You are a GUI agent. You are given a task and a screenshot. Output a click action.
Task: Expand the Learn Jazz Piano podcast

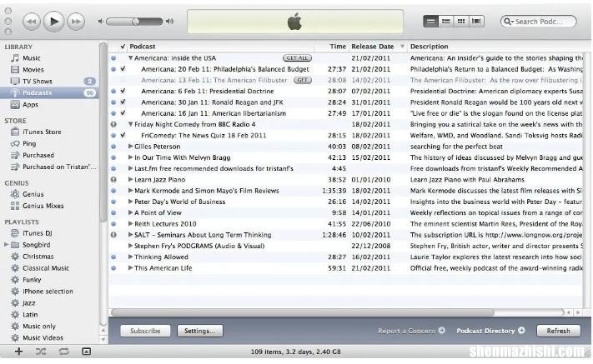pos(130,179)
